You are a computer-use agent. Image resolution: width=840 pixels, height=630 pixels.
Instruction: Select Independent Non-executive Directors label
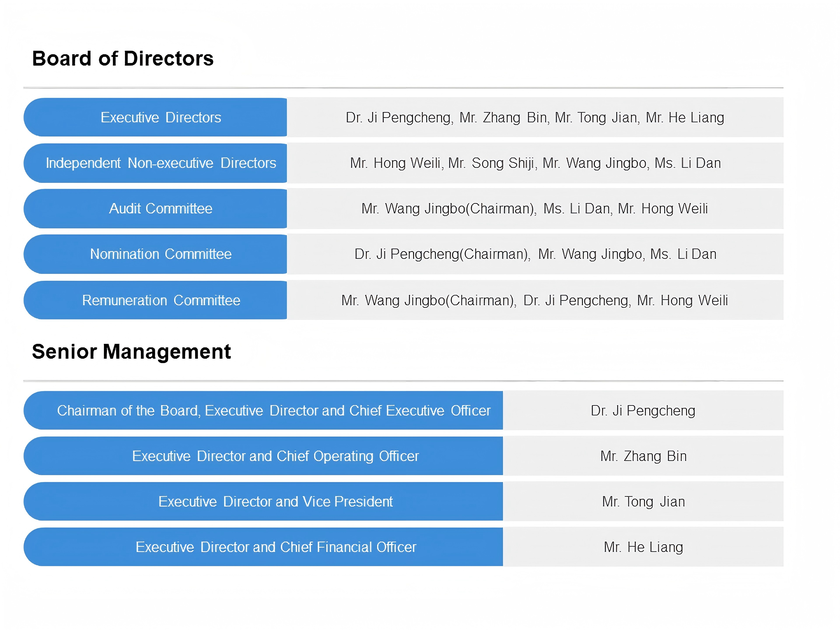pyautogui.click(x=161, y=163)
